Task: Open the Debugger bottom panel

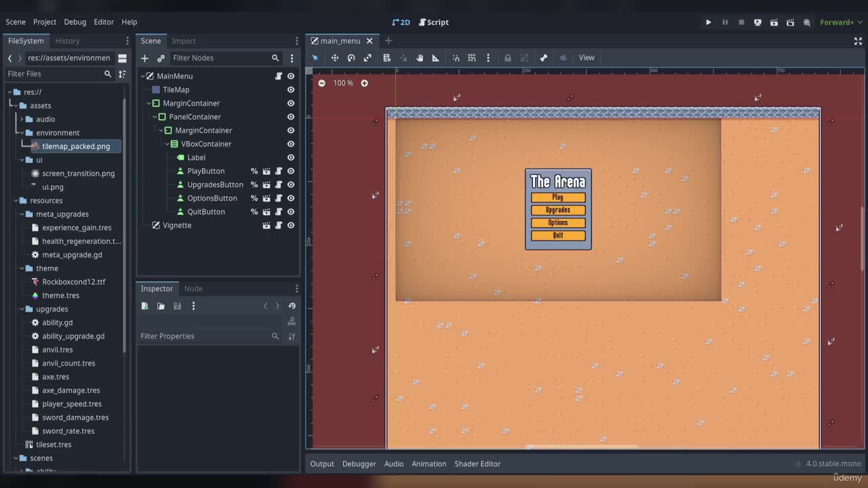Action: pyautogui.click(x=359, y=464)
